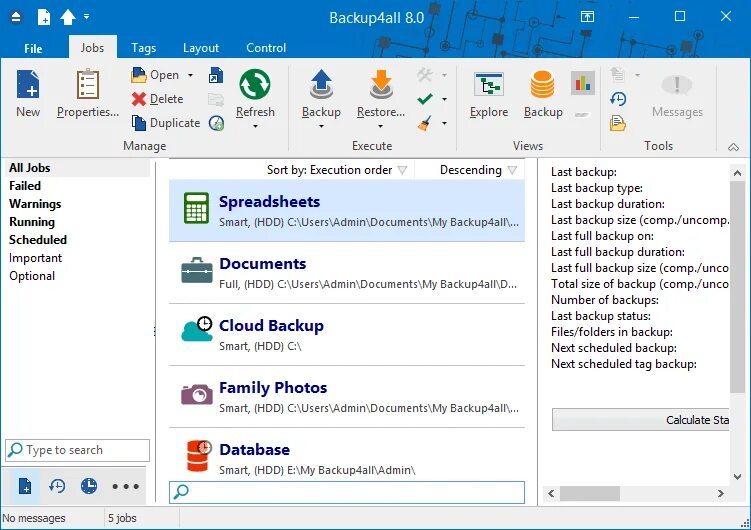The width and height of the screenshot is (751, 530).
Task: Expand the Open dropdown arrow
Action: (190, 75)
